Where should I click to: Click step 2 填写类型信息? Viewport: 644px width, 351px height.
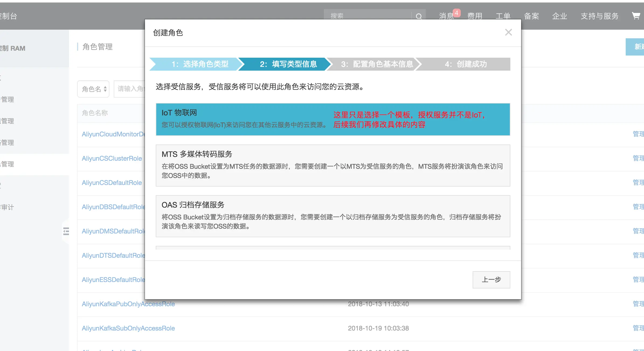[x=288, y=64]
